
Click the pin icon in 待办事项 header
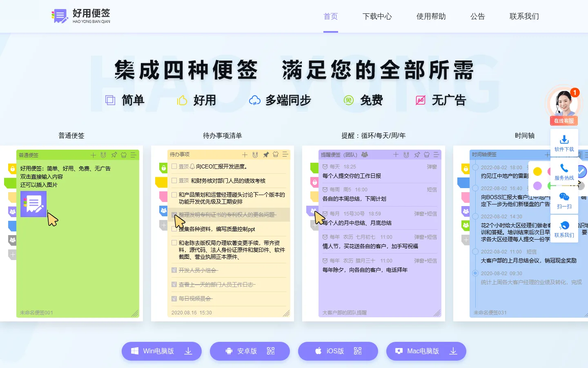coord(266,155)
